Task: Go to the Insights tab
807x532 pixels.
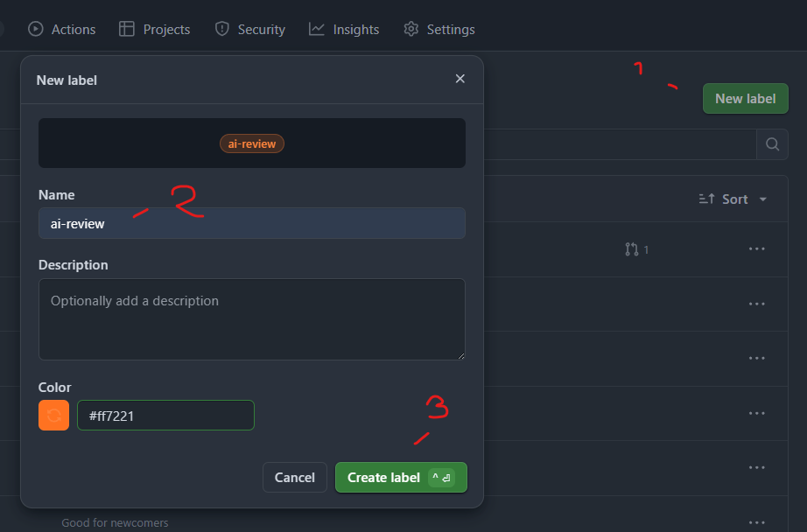Action: [x=344, y=30]
